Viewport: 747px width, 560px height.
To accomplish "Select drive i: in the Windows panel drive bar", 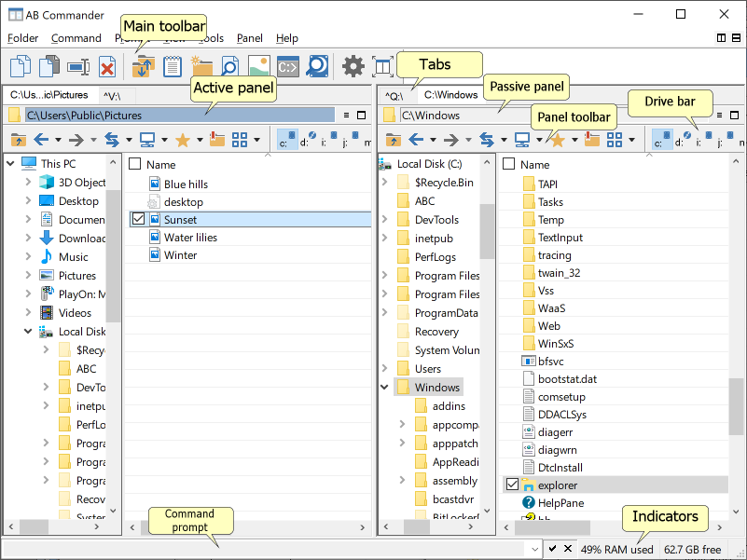I will (x=703, y=139).
